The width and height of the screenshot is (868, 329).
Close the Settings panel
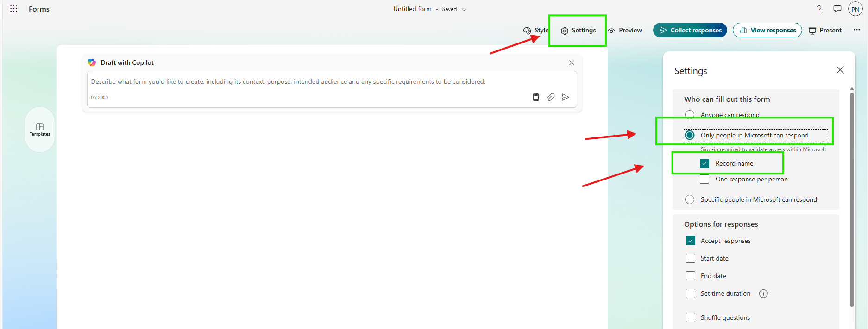point(840,70)
